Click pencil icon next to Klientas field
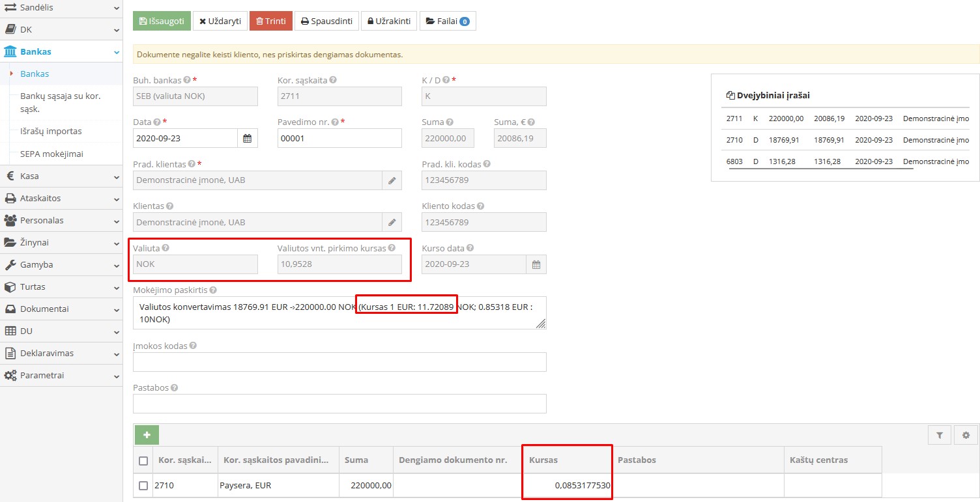The image size is (980, 502). 392,222
